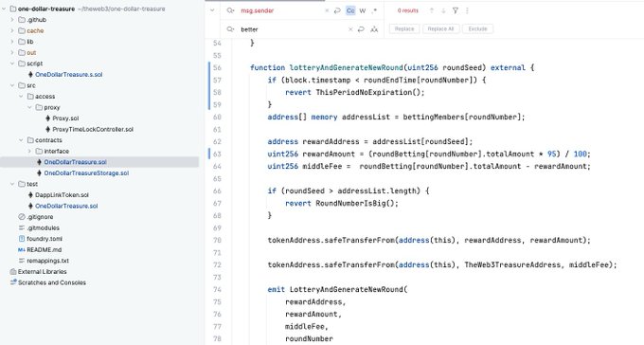Click markdown icon beside README.md
644x345 pixels.
coord(22,249)
